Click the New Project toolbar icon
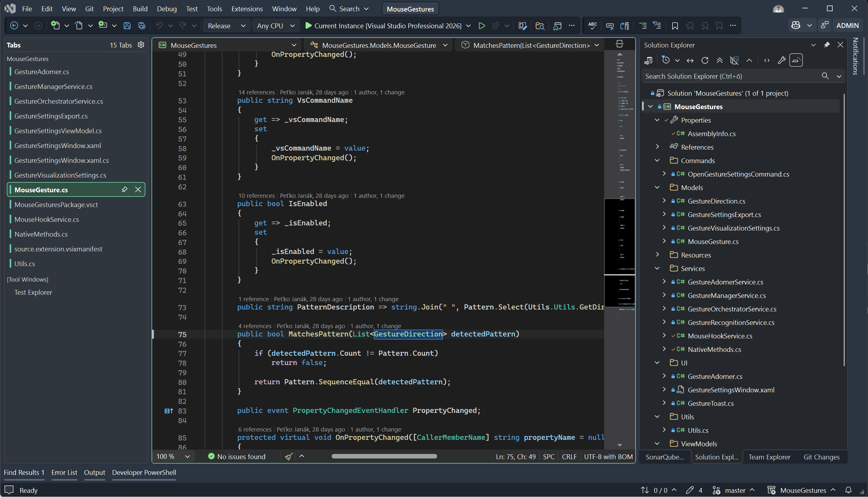Image resolution: width=868 pixels, height=497 pixels. point(55,26)
